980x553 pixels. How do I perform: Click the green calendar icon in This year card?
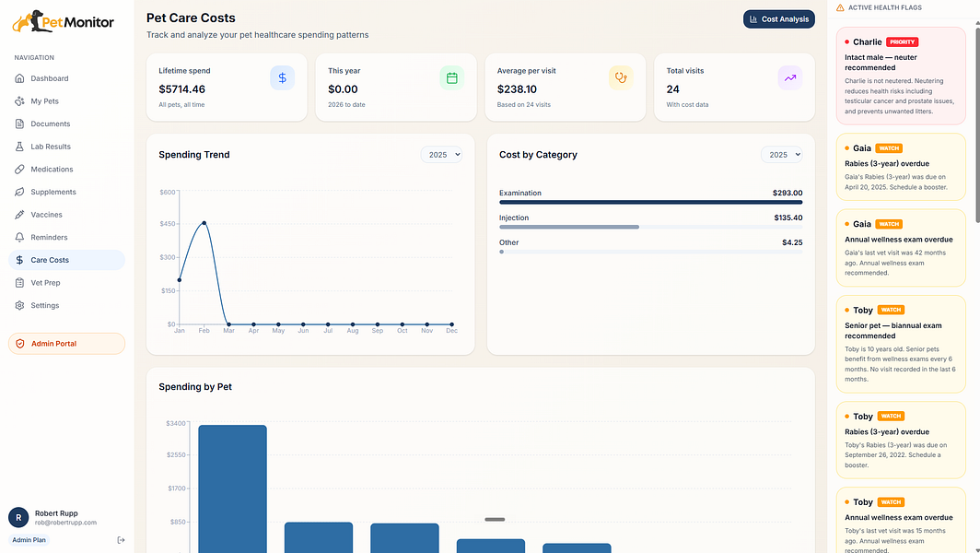point(452,78)
